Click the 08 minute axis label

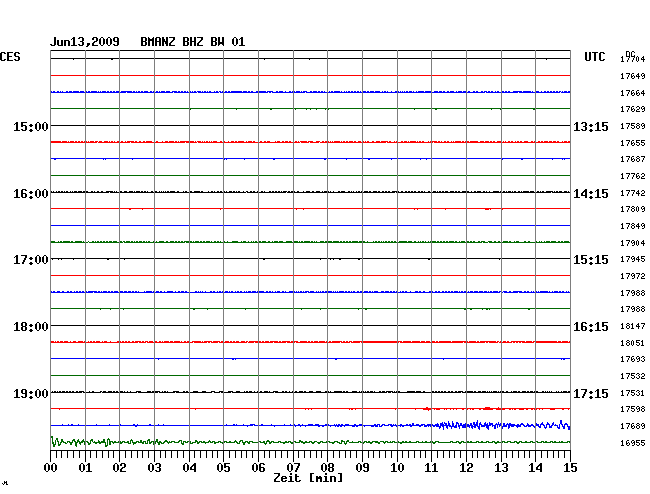pos(327,468)
